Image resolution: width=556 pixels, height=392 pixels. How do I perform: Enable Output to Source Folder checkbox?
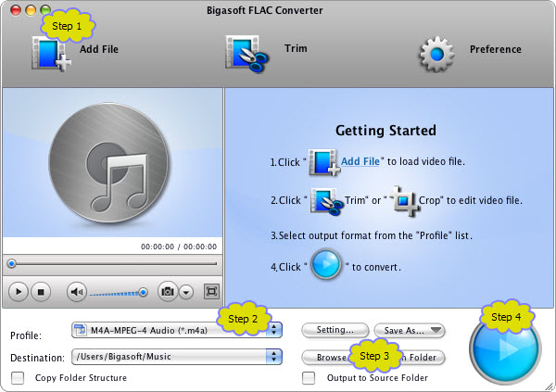click(309, 378)
